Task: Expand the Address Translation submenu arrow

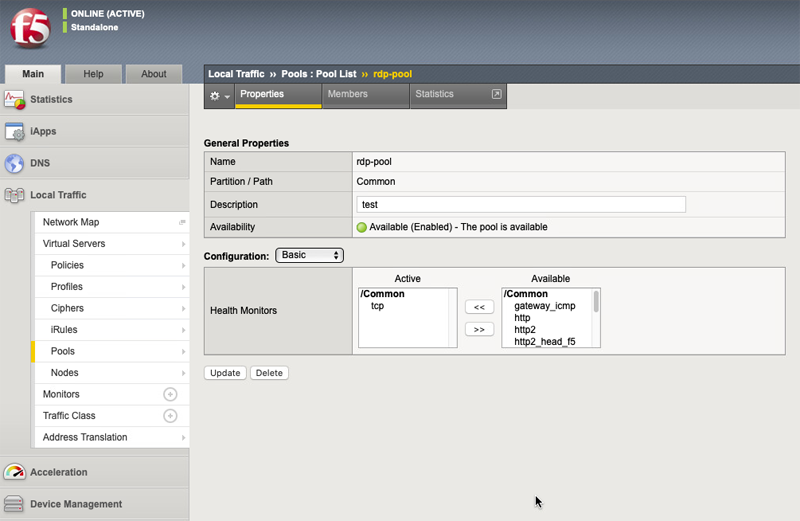Action: (183, 437)
